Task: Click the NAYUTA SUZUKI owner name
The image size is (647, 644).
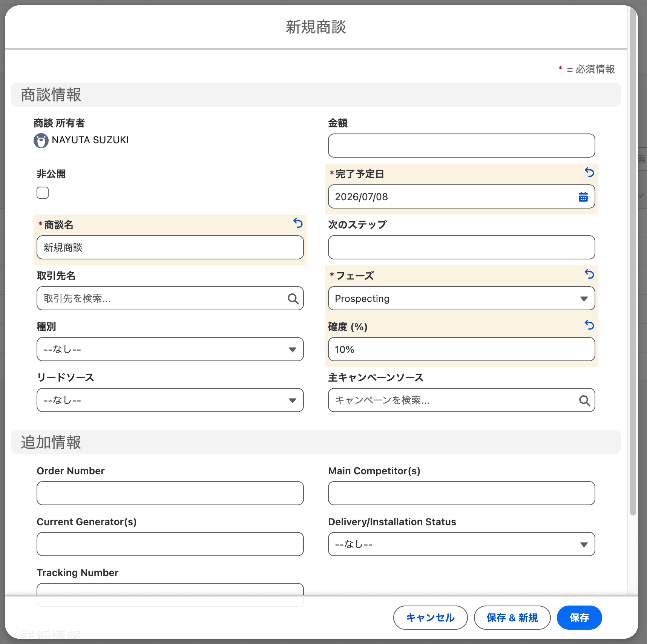Action: pos(90,140)
